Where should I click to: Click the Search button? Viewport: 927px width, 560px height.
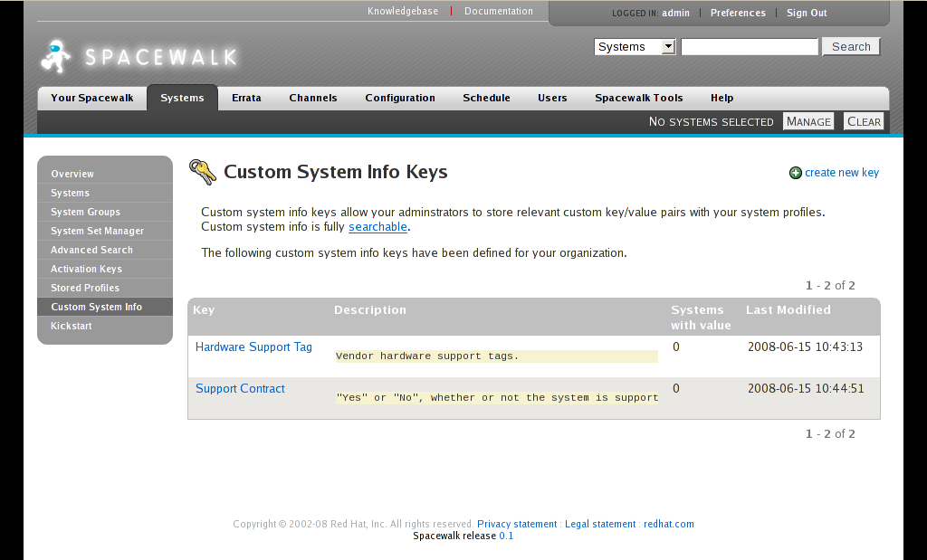851,47
